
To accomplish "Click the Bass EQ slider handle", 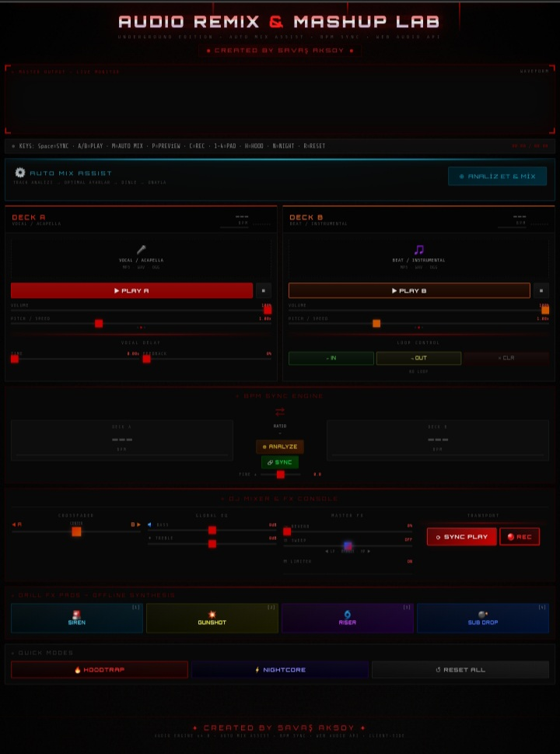I will coord(212,531).
